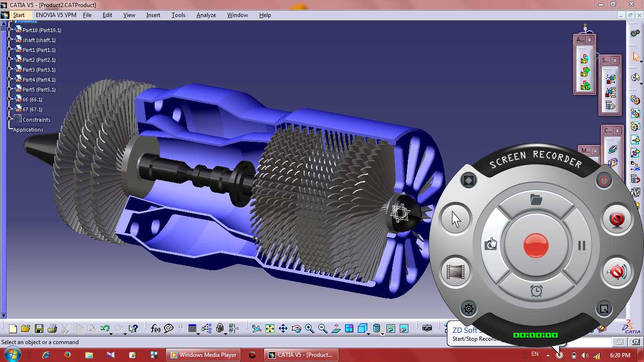The height and width of the screenshot is (362, 644).
Task: Select the Fly Mode airplane icon
Action: [256, 329]
